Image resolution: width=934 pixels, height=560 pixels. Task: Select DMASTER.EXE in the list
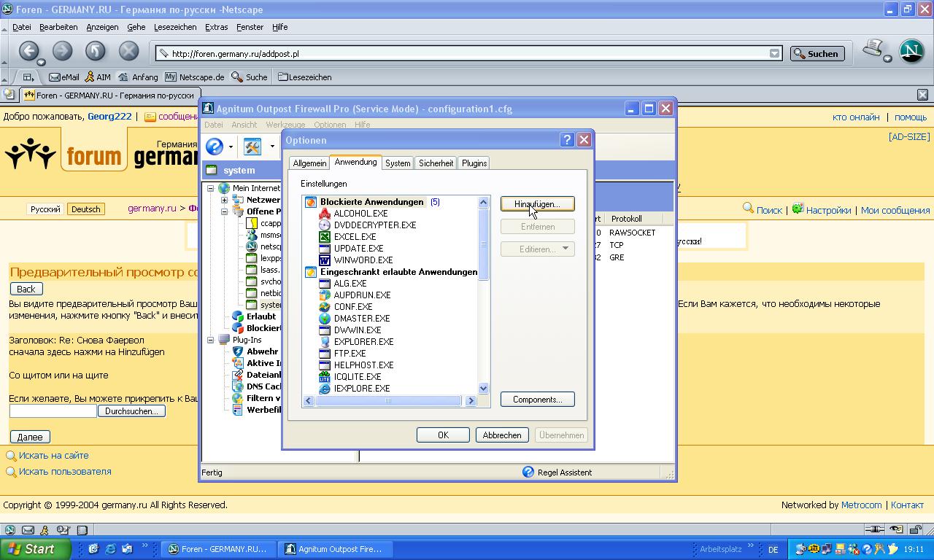pyautogui.click(x=362, y=319)
